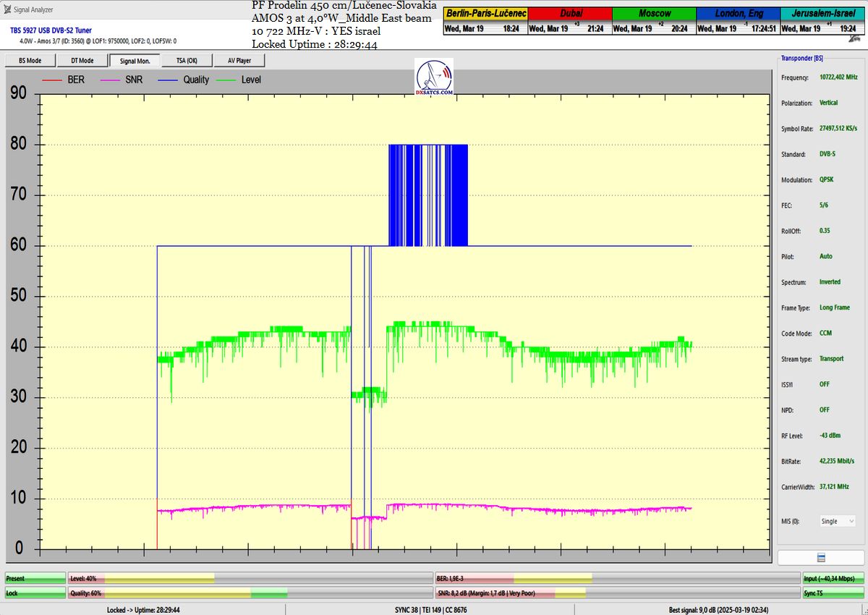Click the blue quality spike block in graph
This screenshot has height=615, width=868.
pyautogui.click(x=428, y=195)
